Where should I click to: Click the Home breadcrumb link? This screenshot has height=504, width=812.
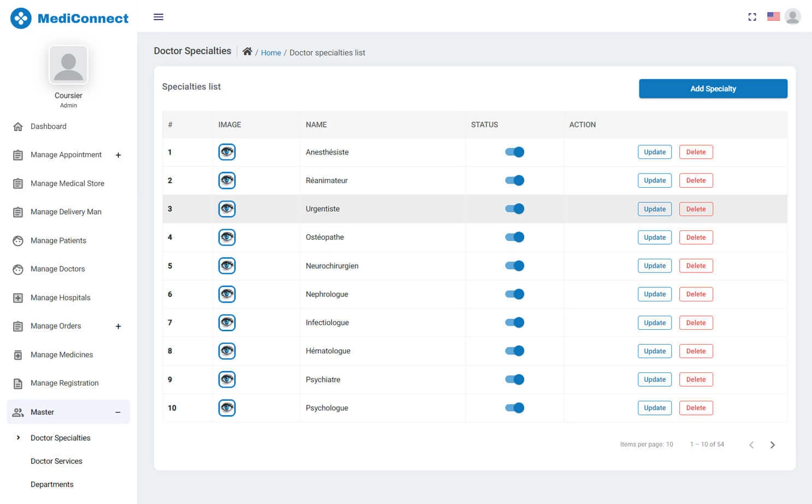click(271, 53)
